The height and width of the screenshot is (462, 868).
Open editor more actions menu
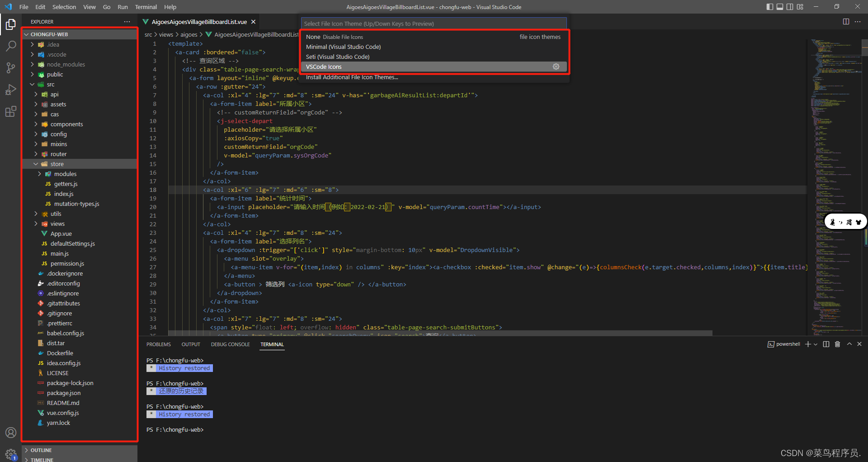click(858, 22)
